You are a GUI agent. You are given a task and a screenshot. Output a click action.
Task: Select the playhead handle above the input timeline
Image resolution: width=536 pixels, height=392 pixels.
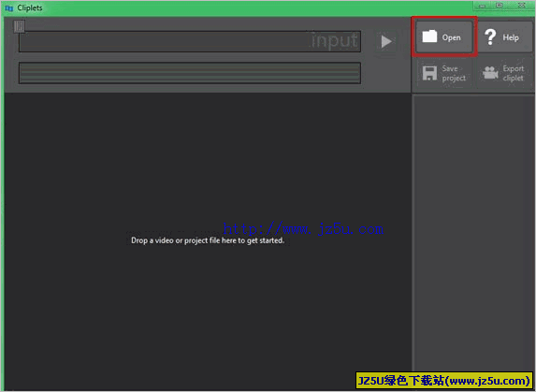(19, 26)
